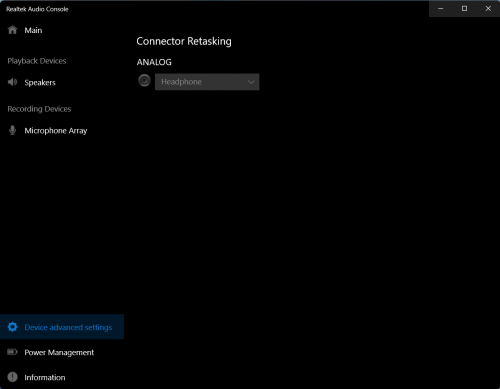
Task: Click the Main home icon
Action: pyautogui.click(x=12, y=30)
